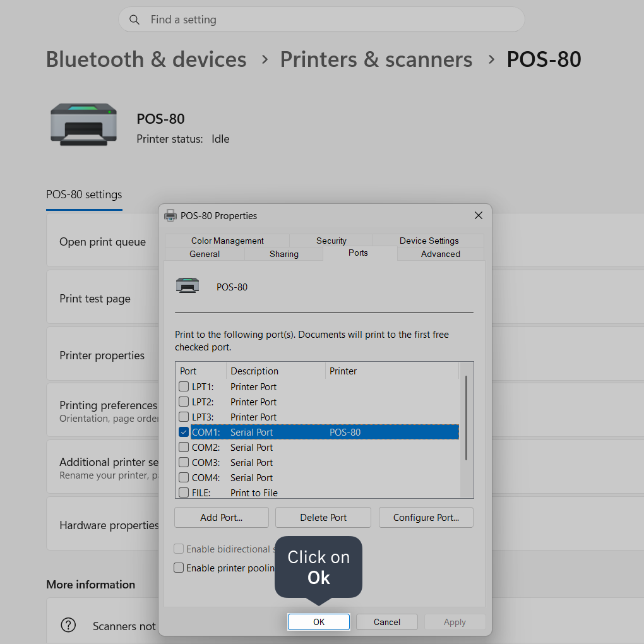The width and height of the screenshot is (644, 644).
Task: Click the Add Port button
Action: pyautogui.click(x=222, y=518)
